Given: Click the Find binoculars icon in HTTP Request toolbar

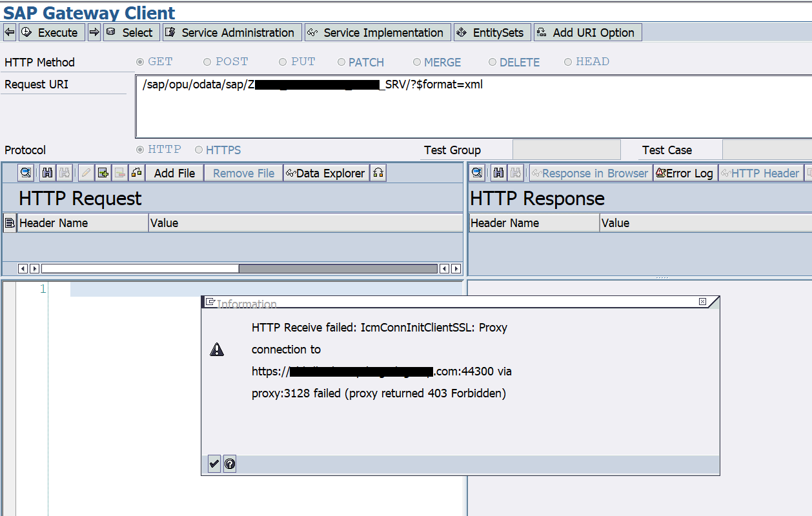Looking at the screenshot, I should pos(48,173).
